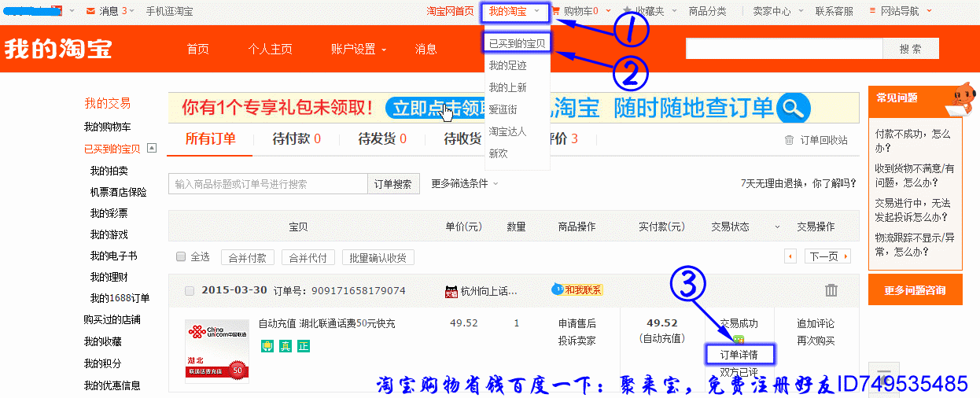The height and width of the screenshot is (398, 980).
Task: Click the green 真 badge under the item
Action: coord(286,346)
